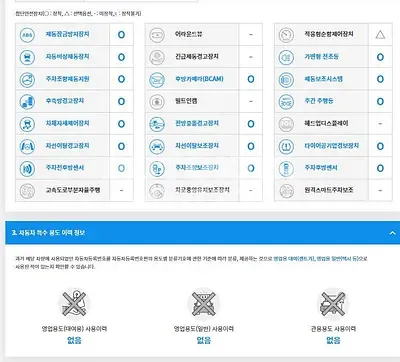Click the 헤드업디스플레이 label
The width and height of the screenshot is (400, 362).
(326, 123)
